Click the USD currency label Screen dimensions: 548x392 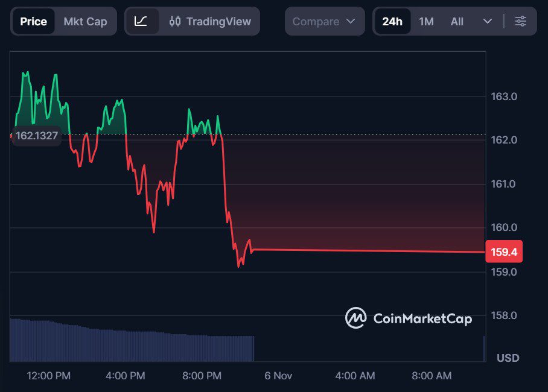click(x=508, y=358)
